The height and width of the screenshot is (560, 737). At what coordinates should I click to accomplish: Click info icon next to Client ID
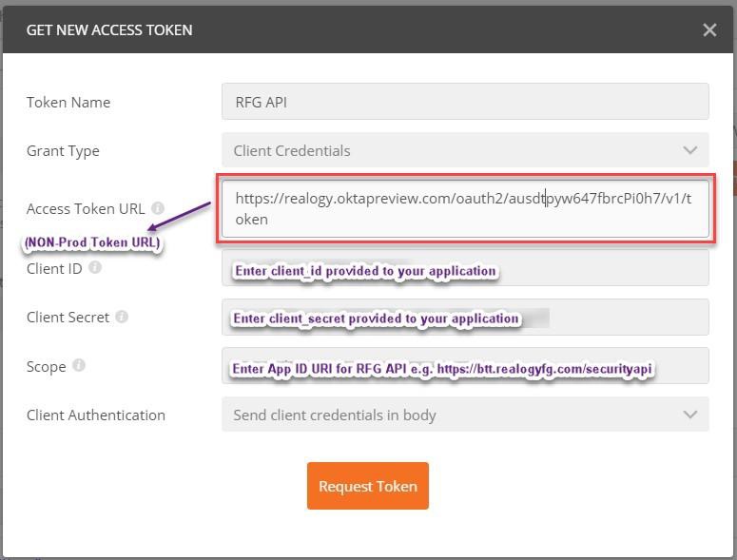point(95,268)
